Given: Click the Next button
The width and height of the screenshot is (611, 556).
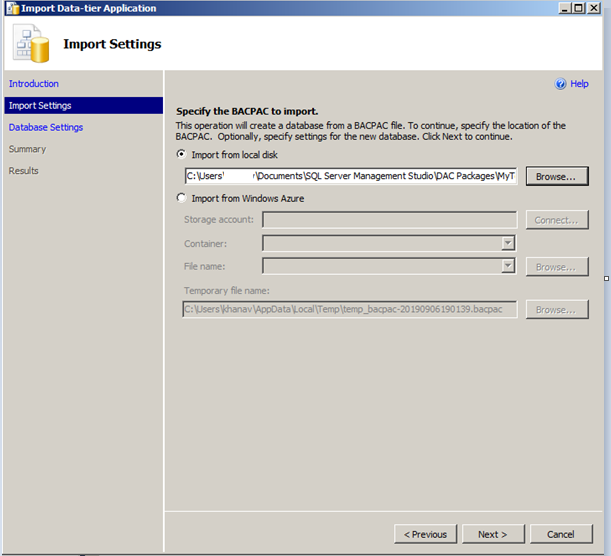Looking at the screenshot, I should pos(492,534).
